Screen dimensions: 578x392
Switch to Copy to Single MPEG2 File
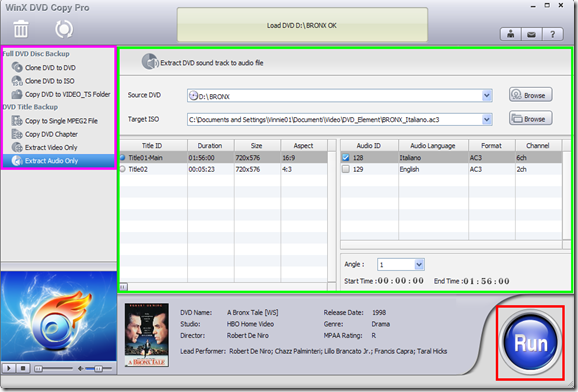point(61,121)
